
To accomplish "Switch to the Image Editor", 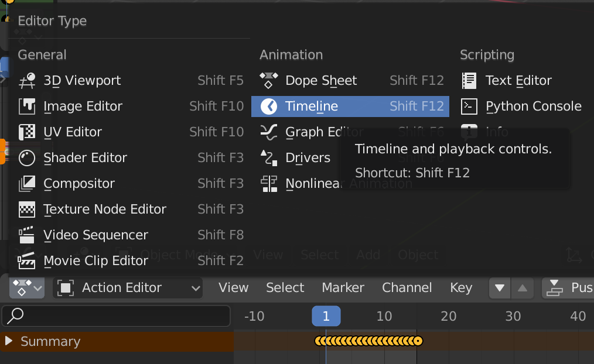I will 83,106.
